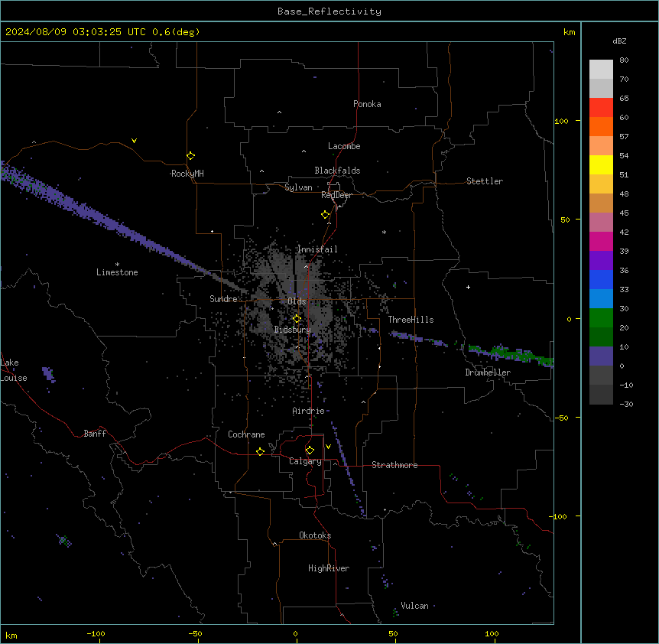Click the ThreeHills label
The width and height of the screenshot is (659, 644).
pyautogui.click(x=411, y=320)
